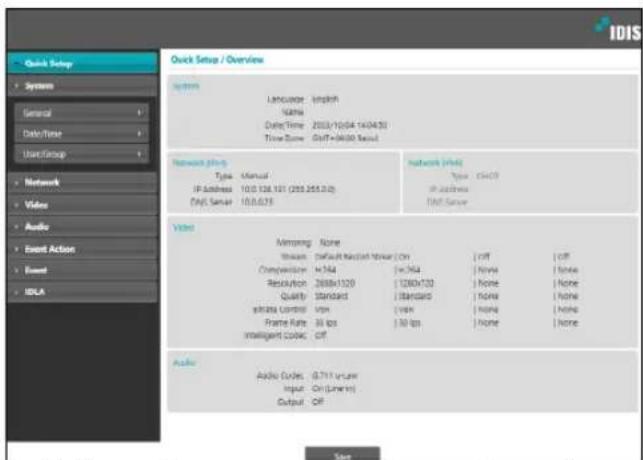
Task: Expand the Video sidebar section
Action: [x=82, y=205]
